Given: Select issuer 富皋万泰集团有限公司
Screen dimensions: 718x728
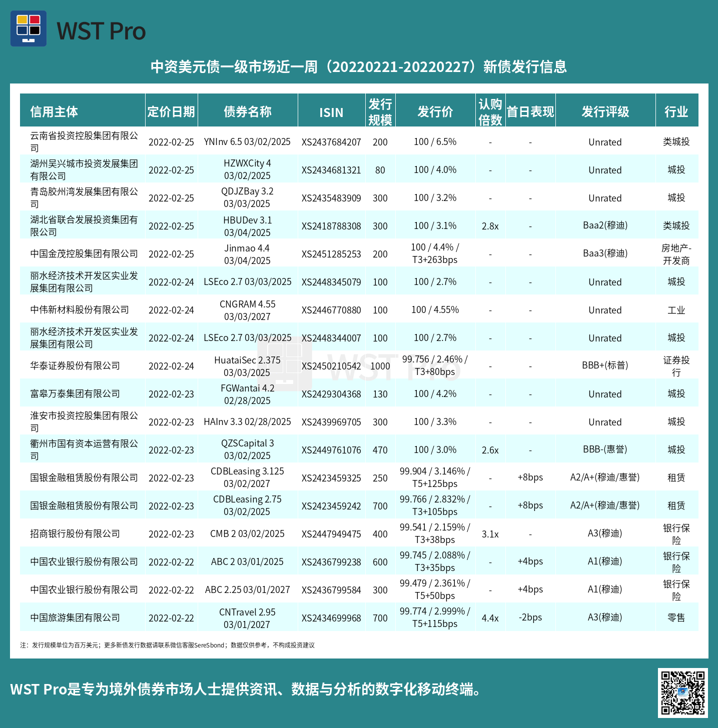Looking at the screenshot, I should click(75, 394).
